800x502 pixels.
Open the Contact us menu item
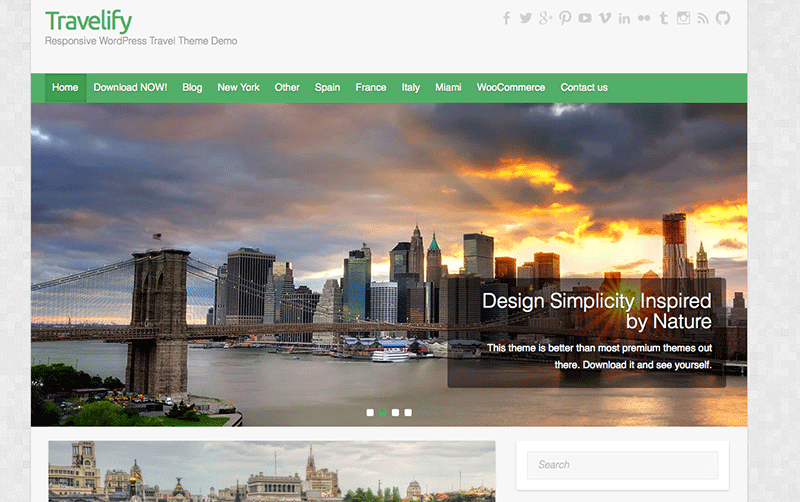[584, 88]
